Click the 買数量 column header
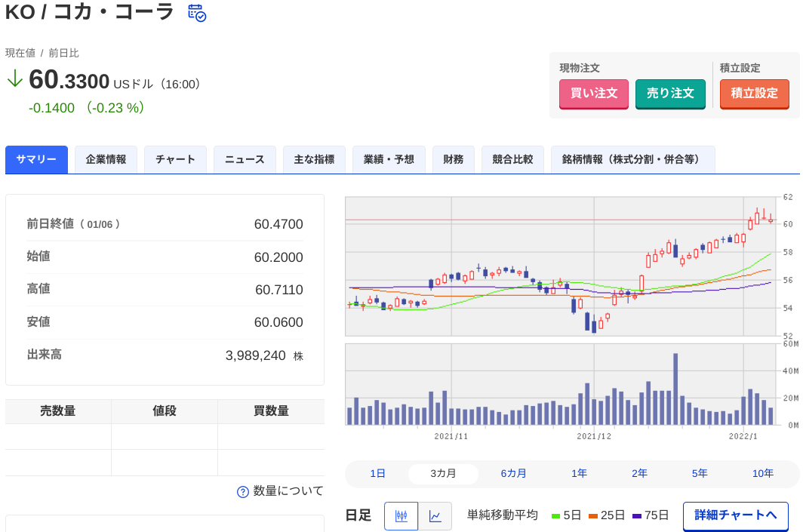The height and width of the screenshot is (532, 803). [x=271, y=411]
